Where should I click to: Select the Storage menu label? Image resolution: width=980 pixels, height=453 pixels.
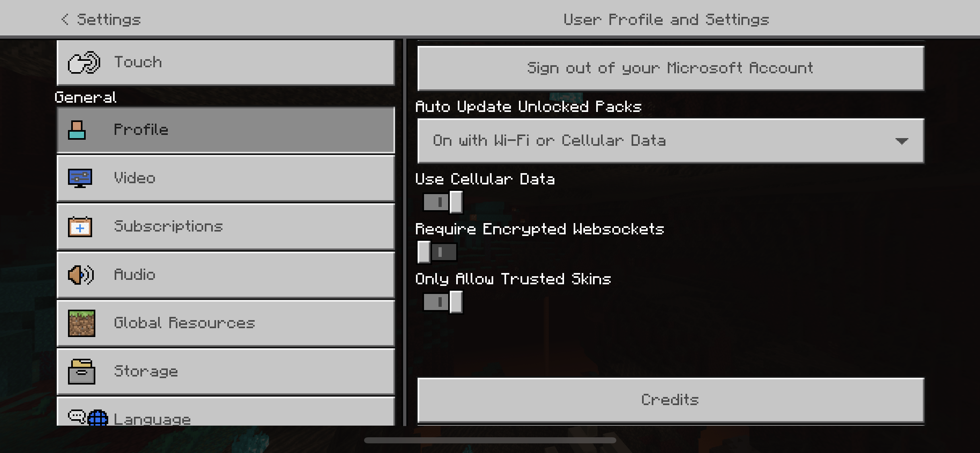click(146, 371)
